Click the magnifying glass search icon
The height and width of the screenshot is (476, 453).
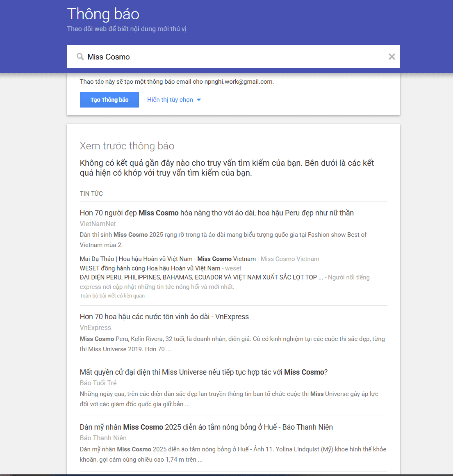(80, 57)
